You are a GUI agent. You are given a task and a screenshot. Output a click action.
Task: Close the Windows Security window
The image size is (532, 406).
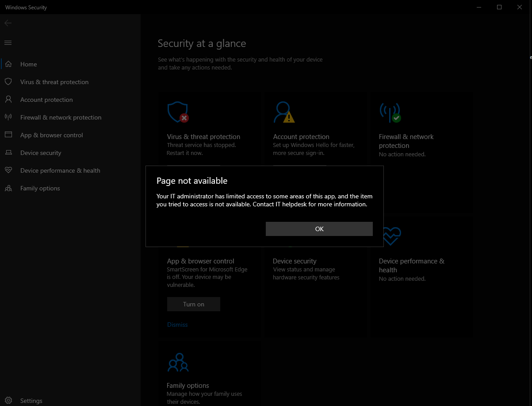(520, 7)
